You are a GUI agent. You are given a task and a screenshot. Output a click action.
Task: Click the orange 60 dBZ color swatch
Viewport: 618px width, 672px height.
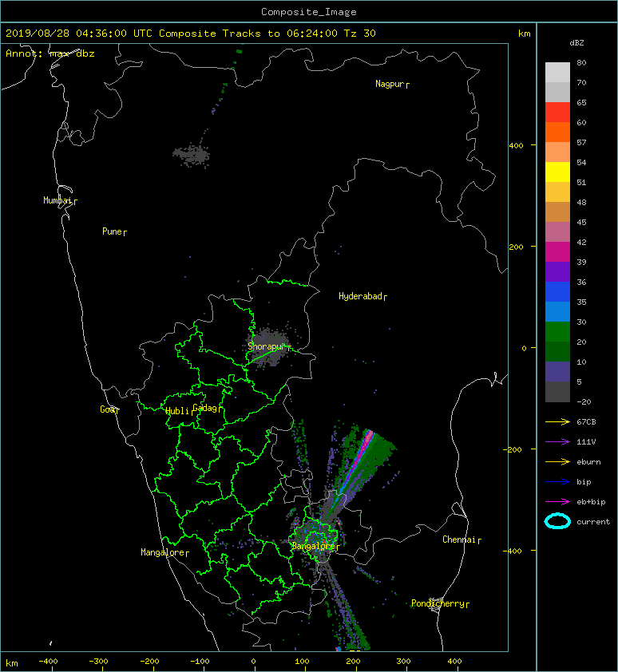pos(557,132)
